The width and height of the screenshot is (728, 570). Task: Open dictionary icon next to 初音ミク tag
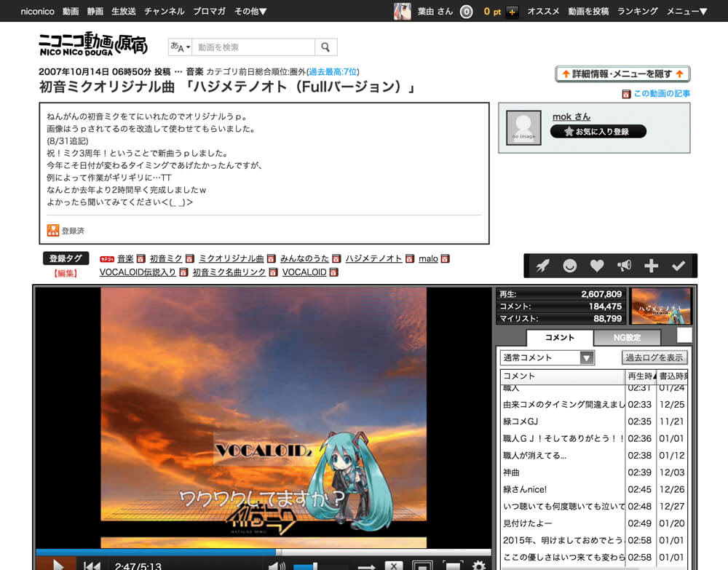click(189, 258)
